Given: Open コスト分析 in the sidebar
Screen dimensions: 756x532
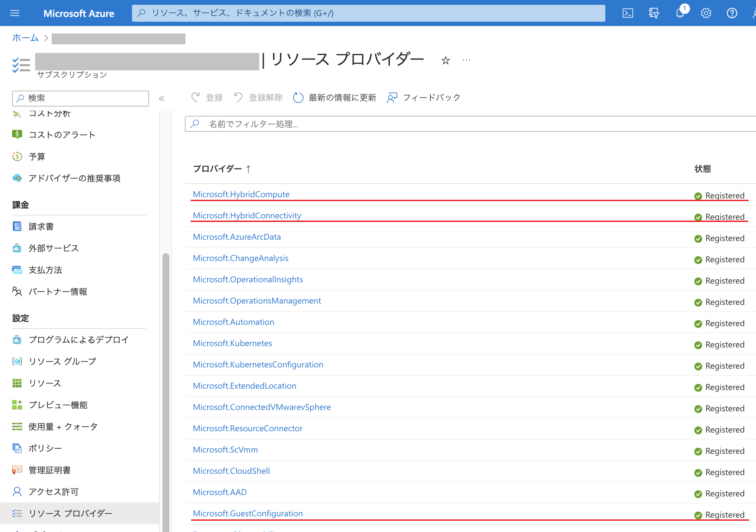Looking at the screenshot, I should [50, 113].
